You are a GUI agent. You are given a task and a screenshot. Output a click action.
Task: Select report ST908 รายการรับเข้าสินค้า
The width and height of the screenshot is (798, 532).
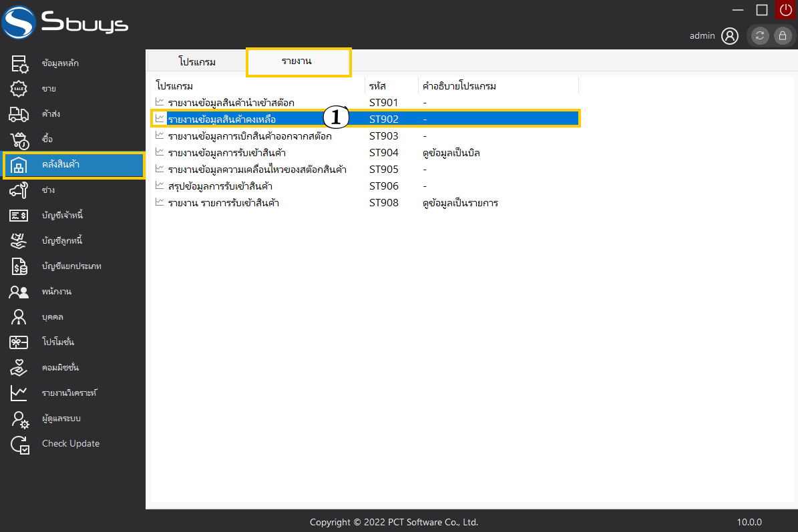(x=223, y=203)
